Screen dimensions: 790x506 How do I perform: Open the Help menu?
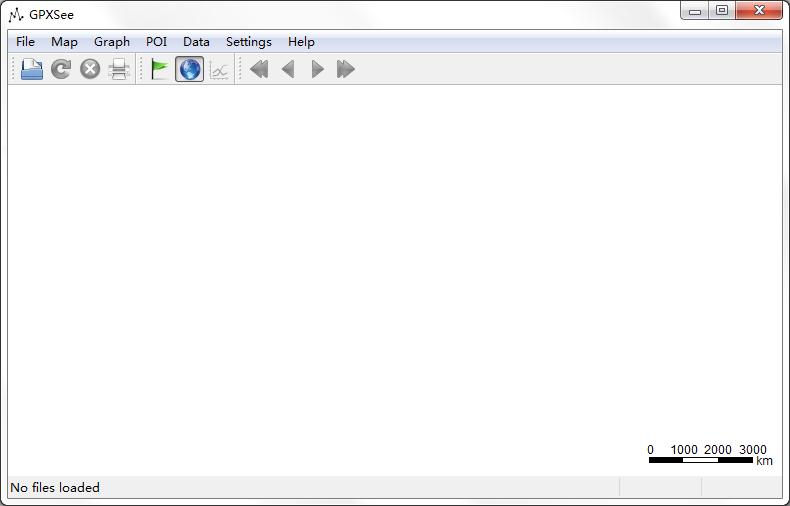click(x=301, y=42)
